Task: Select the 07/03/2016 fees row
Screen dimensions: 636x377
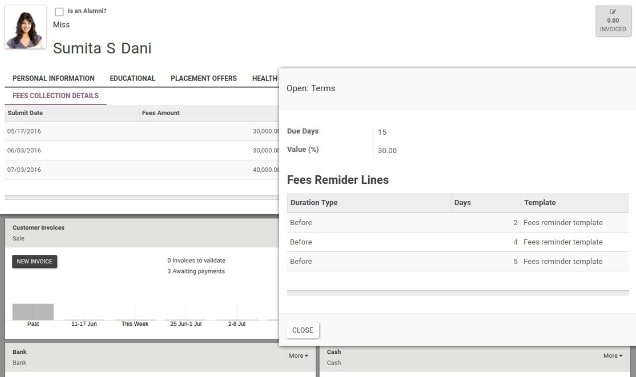Action: point(142,170)
